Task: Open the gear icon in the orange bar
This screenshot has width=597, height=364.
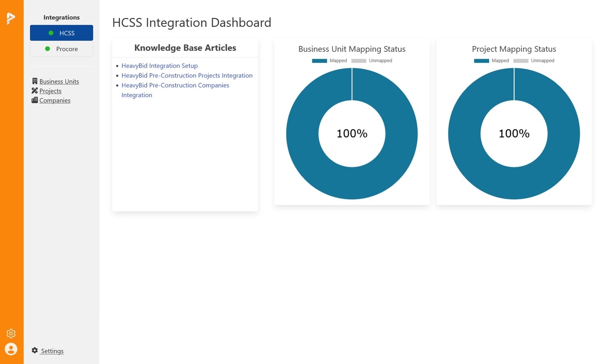Action: pyautogui.click(x=11, y=333)
